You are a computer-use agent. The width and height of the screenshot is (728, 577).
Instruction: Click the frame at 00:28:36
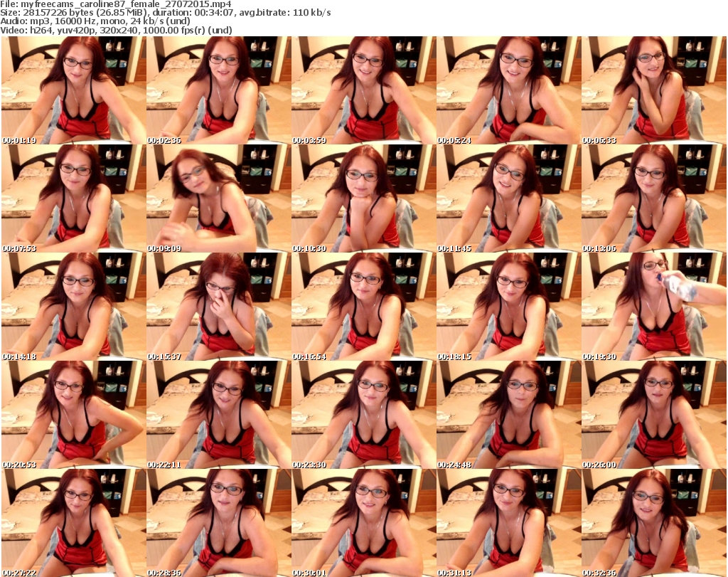219,523
